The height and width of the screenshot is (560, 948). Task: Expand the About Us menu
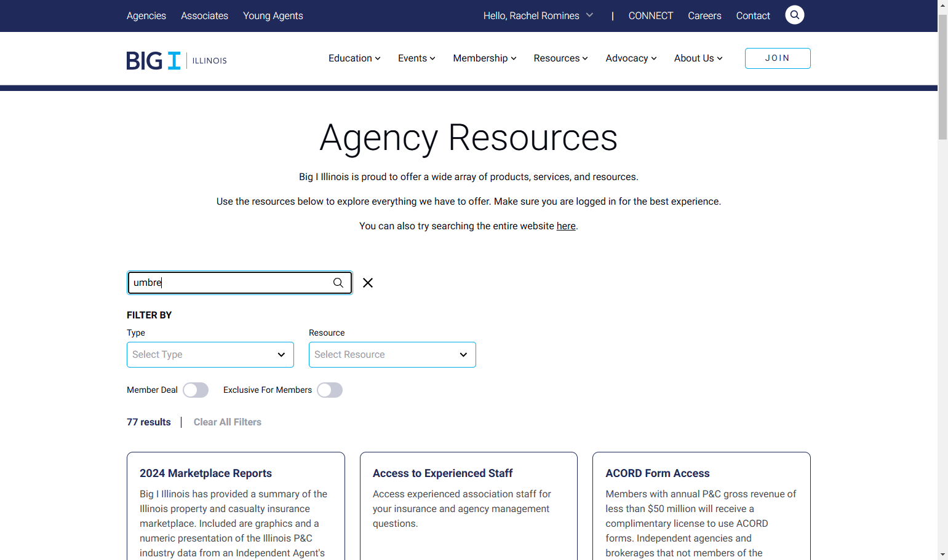pyautogui.click(x=698, y=58)
